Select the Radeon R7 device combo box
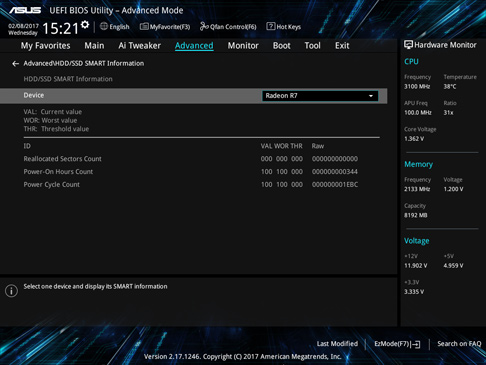The width and height of the screenshot is (486, 365). click(x=320, y=96)
